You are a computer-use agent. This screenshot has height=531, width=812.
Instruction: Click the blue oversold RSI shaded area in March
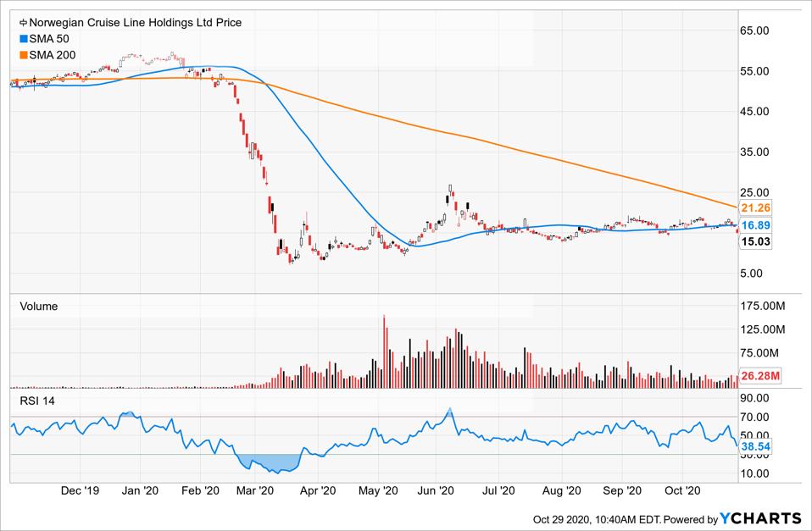point(270,462)
